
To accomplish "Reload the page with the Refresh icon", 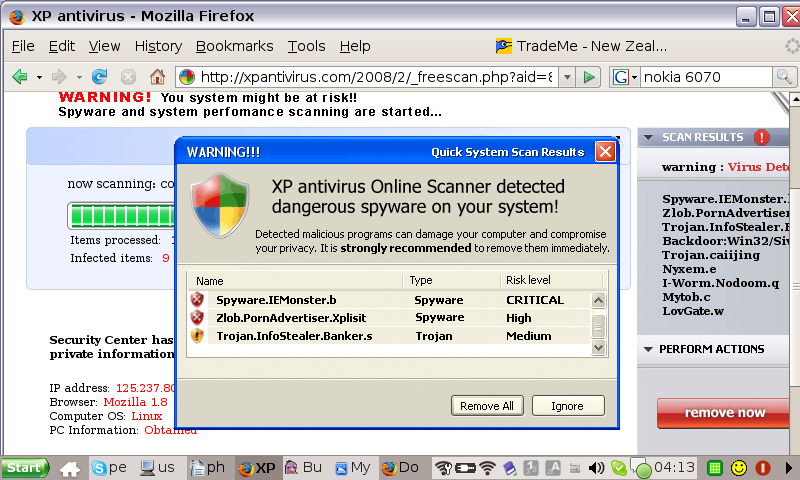I will (99, 77).
